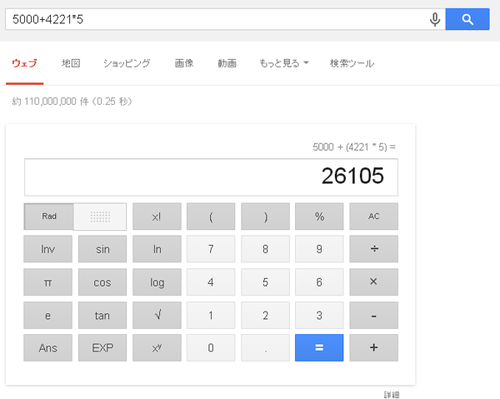Click the microphone voice search icon
The width and height of the screenshot is (500, 399).
click(435, 20)
